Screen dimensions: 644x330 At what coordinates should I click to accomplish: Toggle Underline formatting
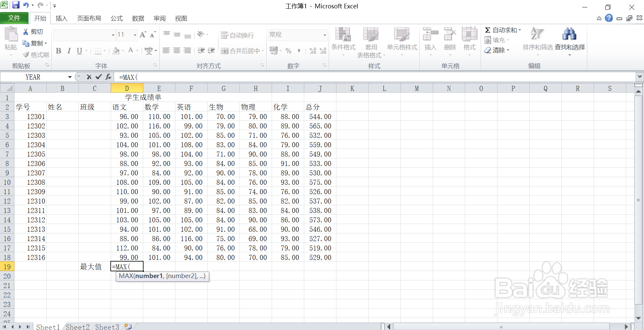79,51
